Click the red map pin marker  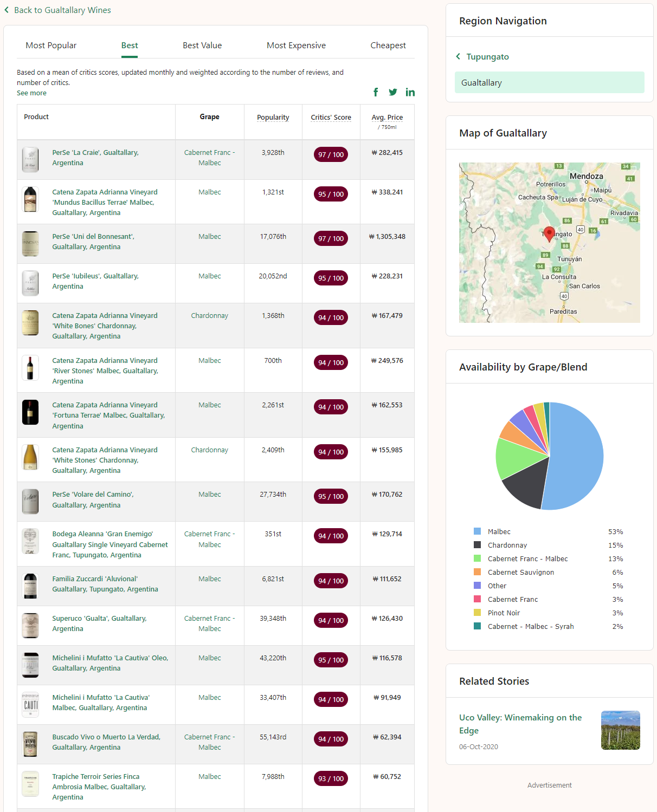tap(549, 233)
